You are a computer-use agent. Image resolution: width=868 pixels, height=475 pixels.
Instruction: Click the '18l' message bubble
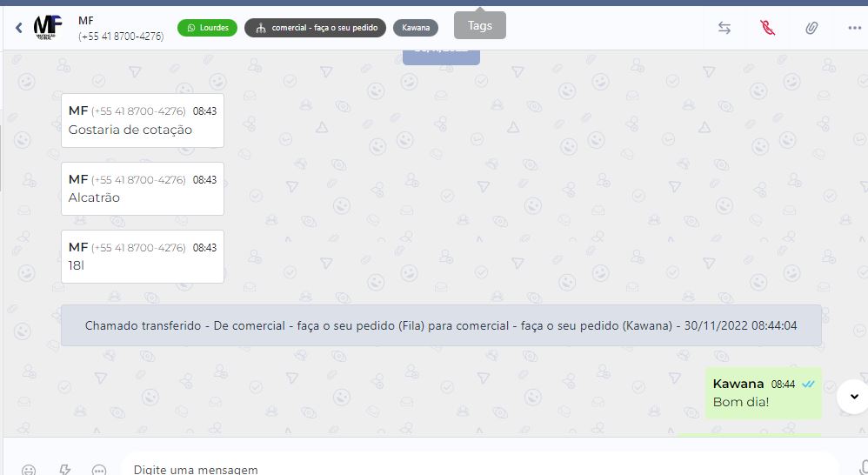tap(142, 257)
